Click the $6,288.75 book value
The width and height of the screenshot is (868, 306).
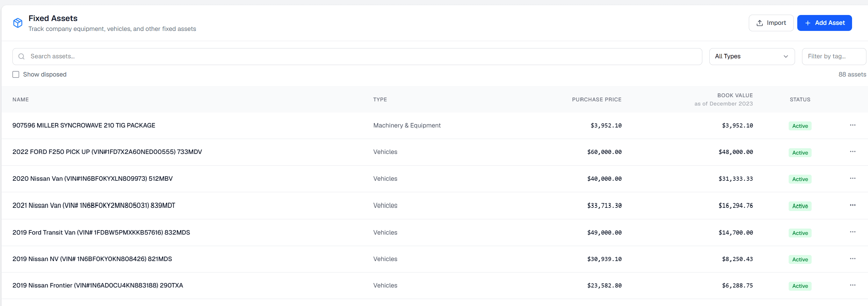point(737,286)
